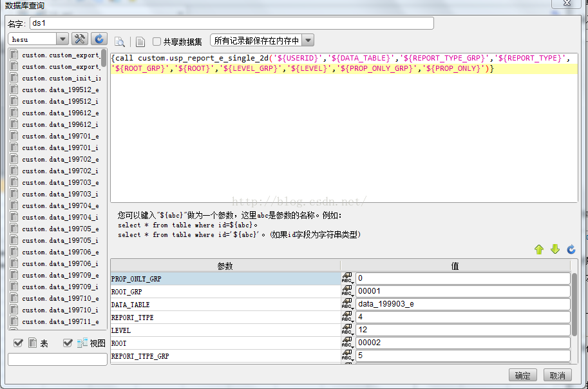Select table custom.data_199706_i
Screen dimensions: 588x389
click(x=60, y=263)
